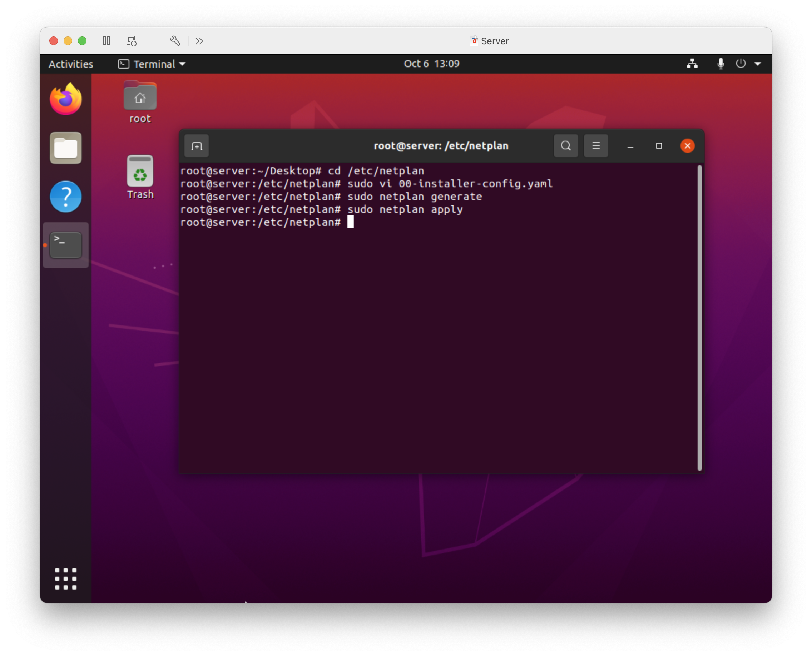Open the Files app in dock
This screenshot has width=812, height=656.
pos(66,148)
